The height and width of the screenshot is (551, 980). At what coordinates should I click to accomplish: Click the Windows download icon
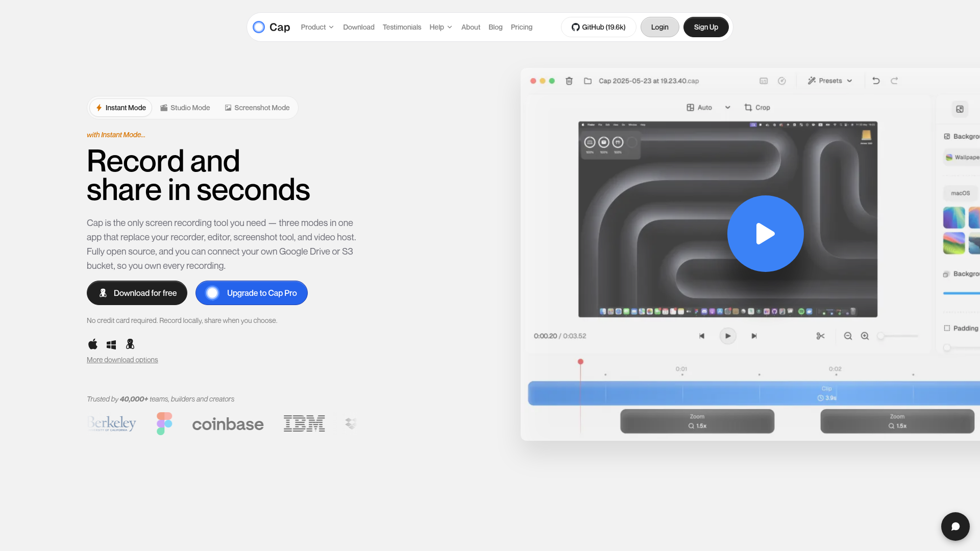(x=111, y=345)
